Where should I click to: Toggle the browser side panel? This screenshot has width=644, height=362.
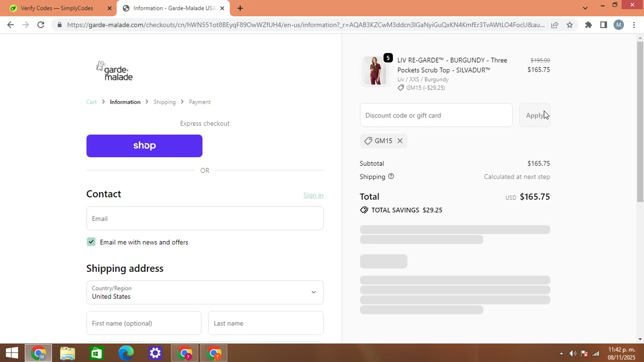click(x=604, y=25)
